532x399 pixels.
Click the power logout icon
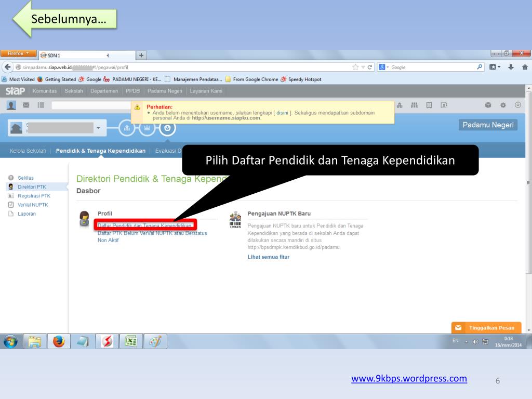[518, 105]
